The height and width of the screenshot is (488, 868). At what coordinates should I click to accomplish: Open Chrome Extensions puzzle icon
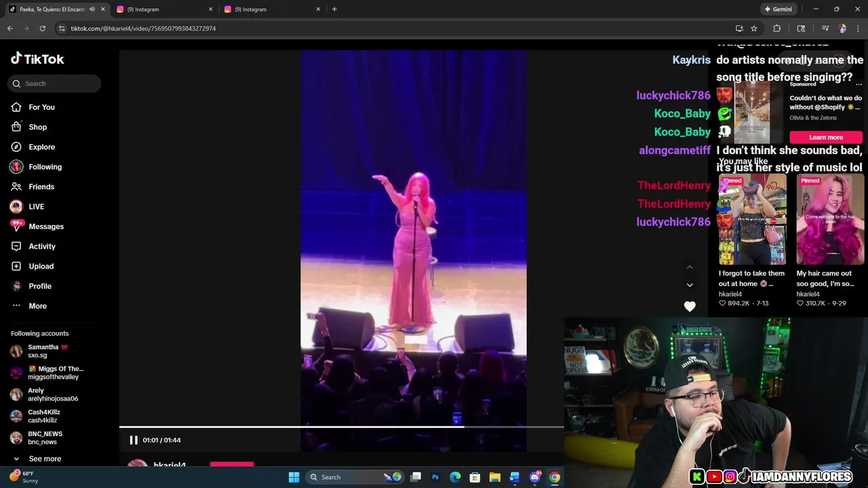(777, 28)
